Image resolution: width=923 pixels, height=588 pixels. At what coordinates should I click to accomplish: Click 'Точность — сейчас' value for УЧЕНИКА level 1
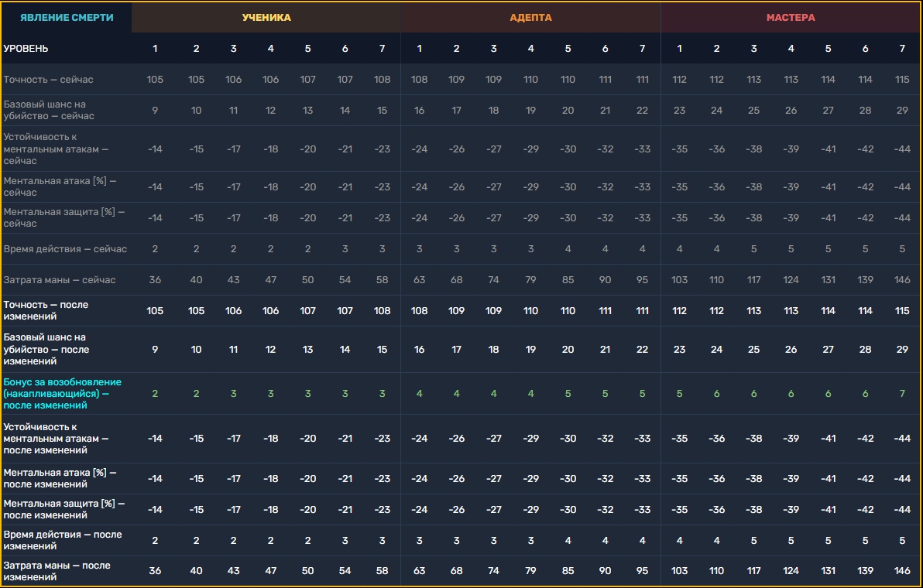click(x=155, y=80)
